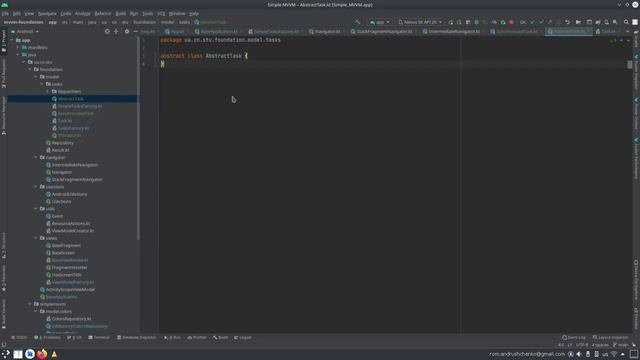
Task: Switch to the StackFragmentNavigator.kt tab
Action: [384, 31]
